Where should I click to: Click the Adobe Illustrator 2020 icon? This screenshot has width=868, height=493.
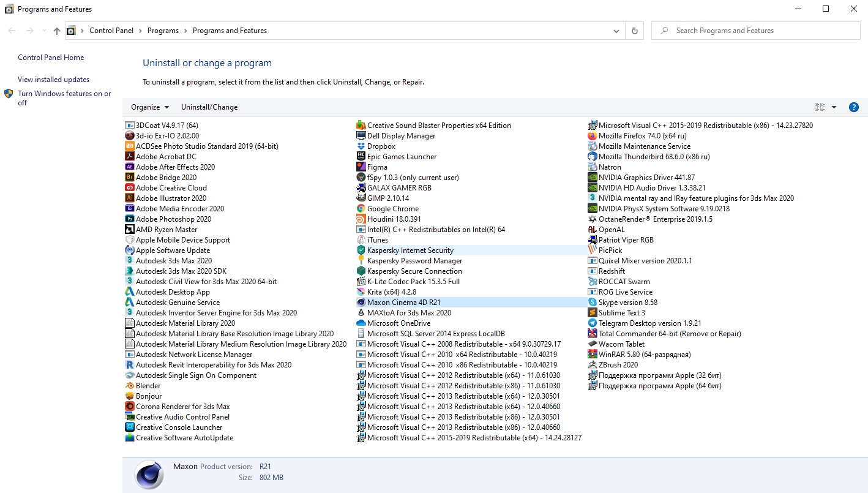(129, 198)
